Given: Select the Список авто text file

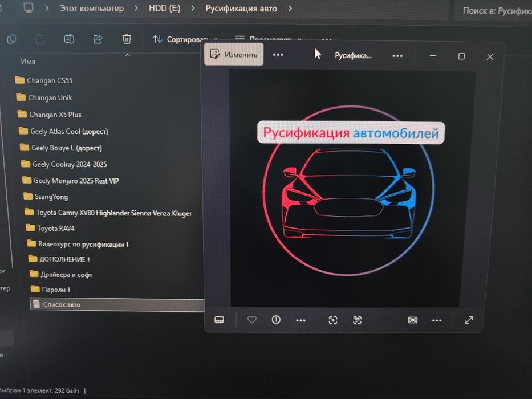Looking at the screenshot, I should click(x=117, y=304).
